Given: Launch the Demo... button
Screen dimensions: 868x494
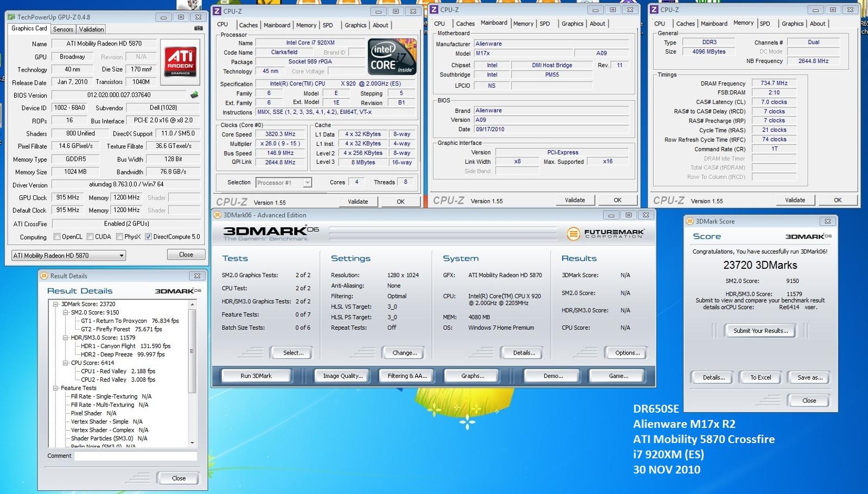Looking at the screenshot, I should [x=553, y=376].
